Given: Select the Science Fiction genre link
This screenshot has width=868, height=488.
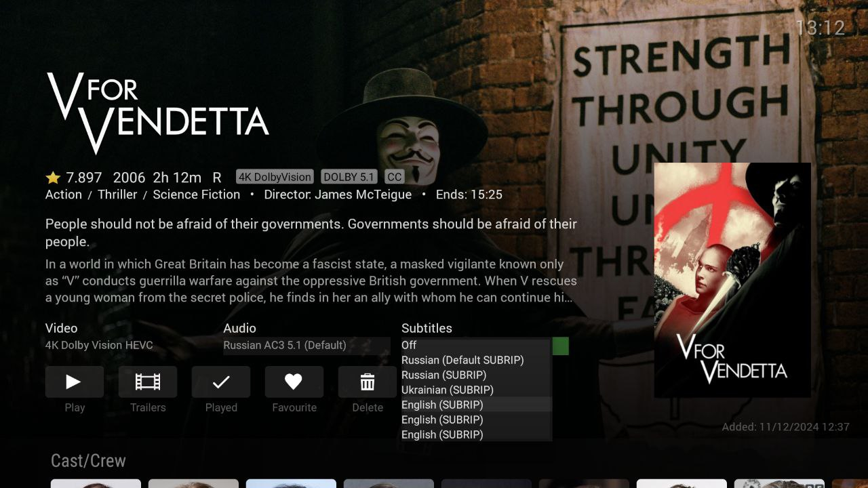Looking at the screenshot, I should (197, 195).
